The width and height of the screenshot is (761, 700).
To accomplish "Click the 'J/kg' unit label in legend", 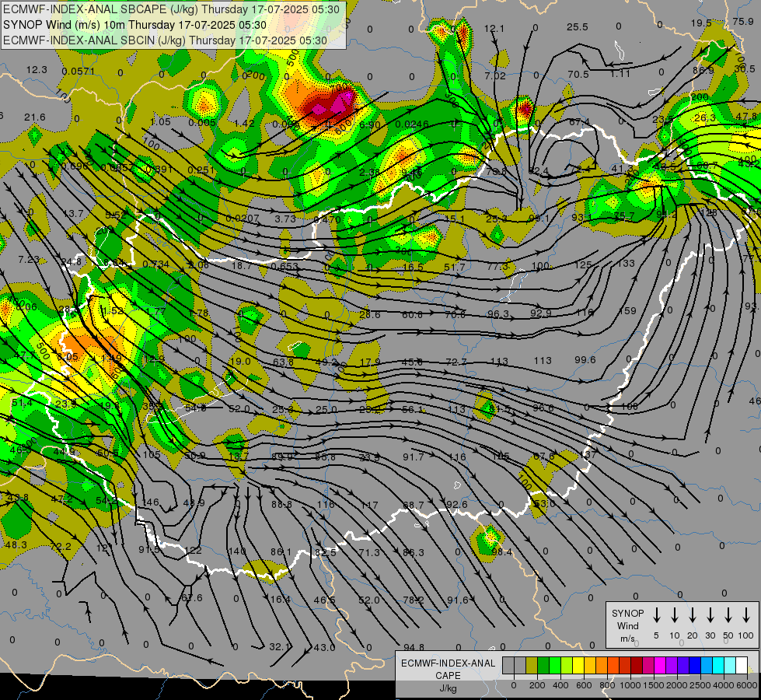I will click(x=448, y=688).
